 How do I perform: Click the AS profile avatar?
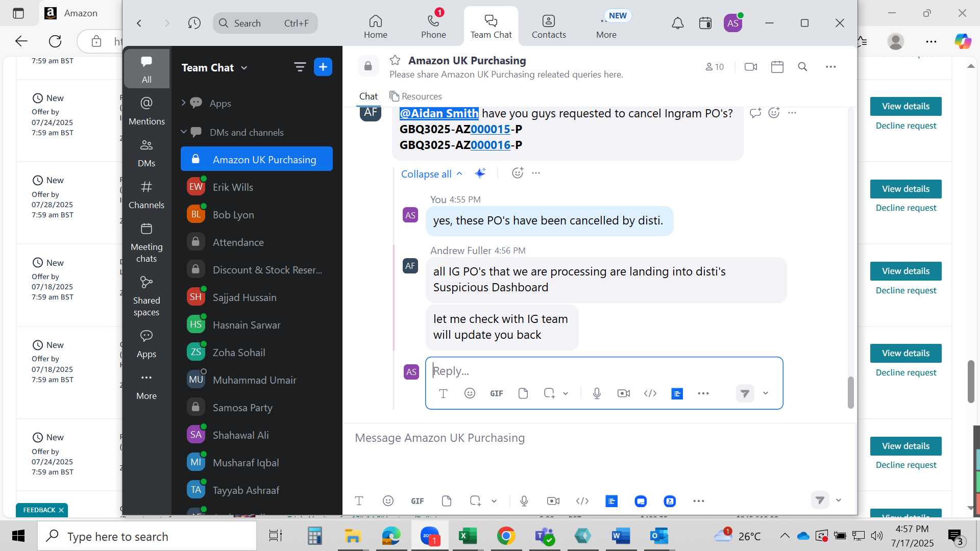pyautogui.click(x=733, y=23)
